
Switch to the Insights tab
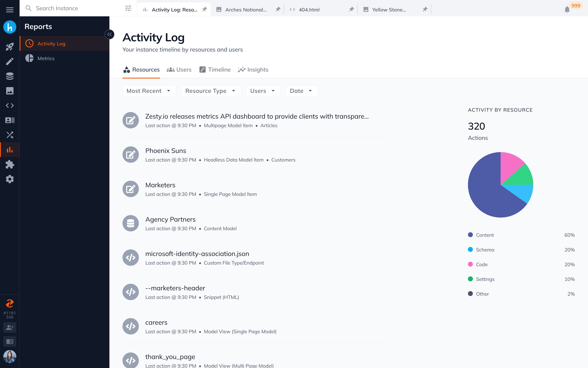253,70
